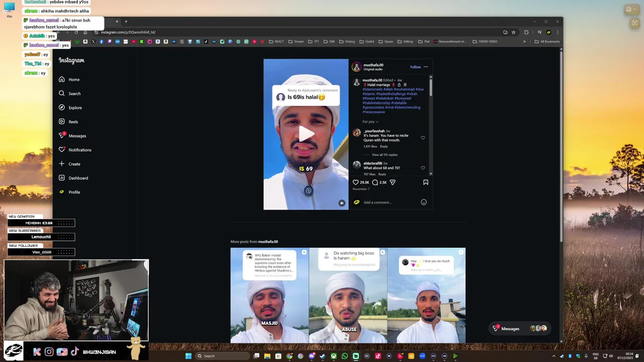
Task: Open WhatsApp from taskbar
Action: point(345,356)
